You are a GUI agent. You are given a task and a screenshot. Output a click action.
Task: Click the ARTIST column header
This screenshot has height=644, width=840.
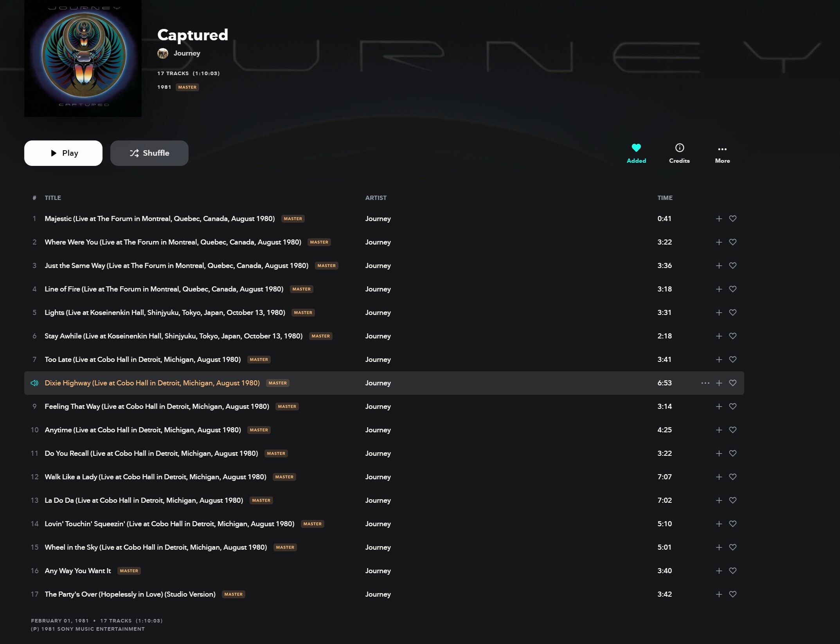click(x=376, y=198)
